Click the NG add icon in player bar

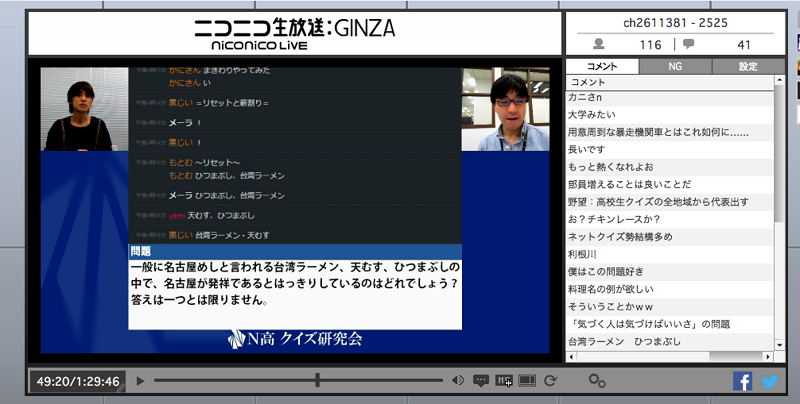(x=504, y=381)
